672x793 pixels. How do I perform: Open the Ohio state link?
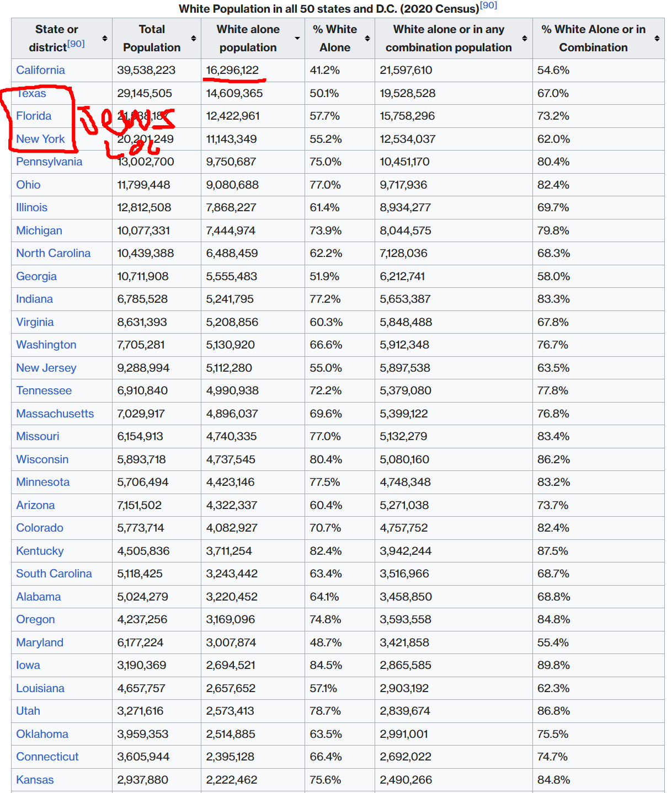28,185
